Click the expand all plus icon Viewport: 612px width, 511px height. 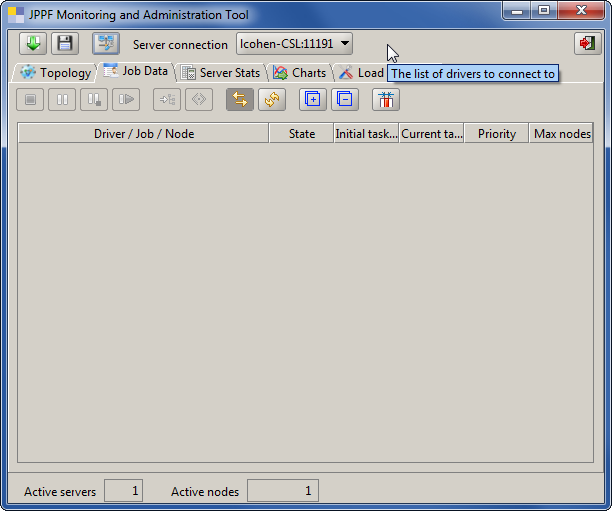click(x=313, y=100)
